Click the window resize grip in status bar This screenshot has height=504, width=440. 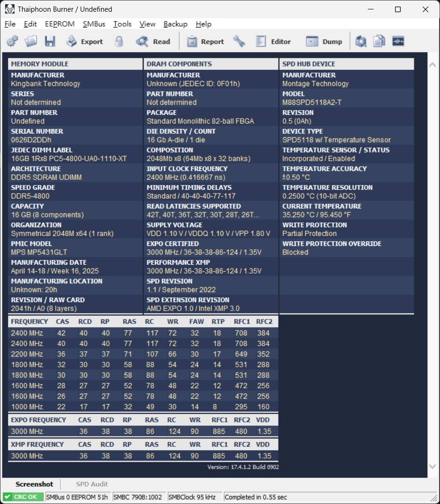pyautogui.click(x=434, y=498)
